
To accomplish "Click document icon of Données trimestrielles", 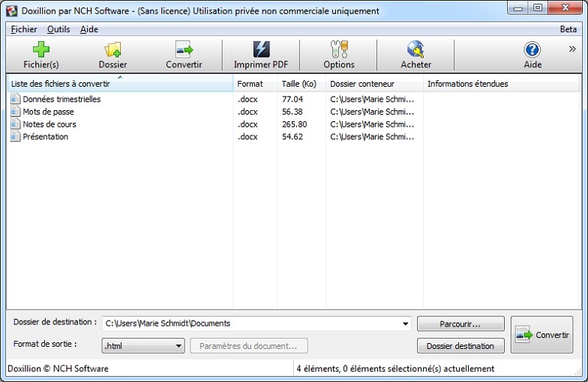I will pyautogui.click(x=15, y=99).
